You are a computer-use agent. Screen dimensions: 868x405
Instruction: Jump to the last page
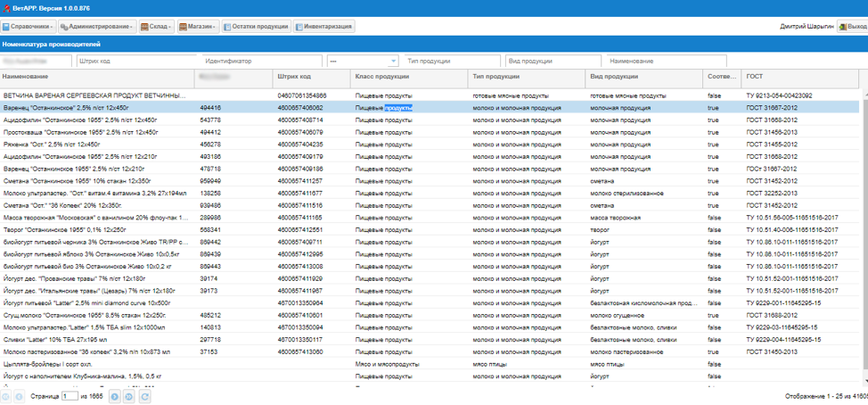(x=129, y=396)
